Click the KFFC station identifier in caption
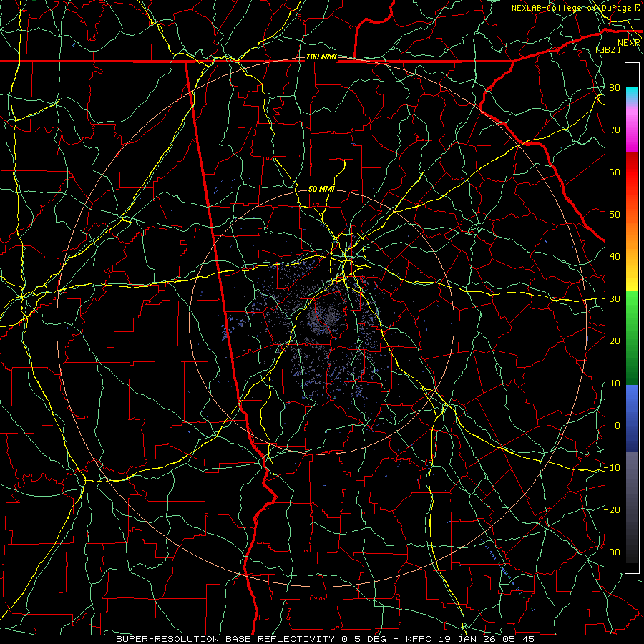Viewport: 644px width, 644px height. pos(419,639)
